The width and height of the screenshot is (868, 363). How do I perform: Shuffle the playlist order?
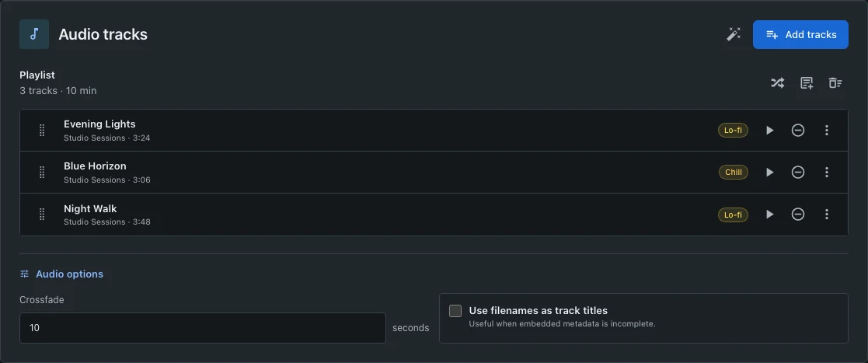tap(777, 83)
